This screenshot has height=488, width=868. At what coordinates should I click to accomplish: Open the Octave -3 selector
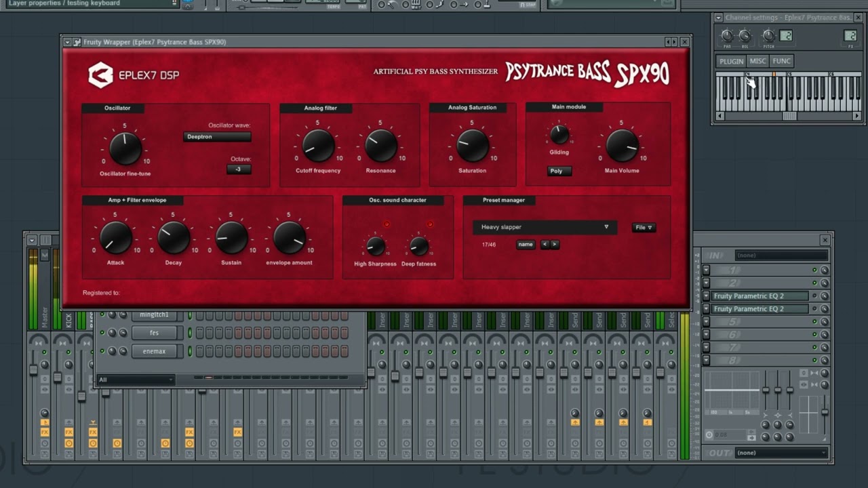pos(239,169)
